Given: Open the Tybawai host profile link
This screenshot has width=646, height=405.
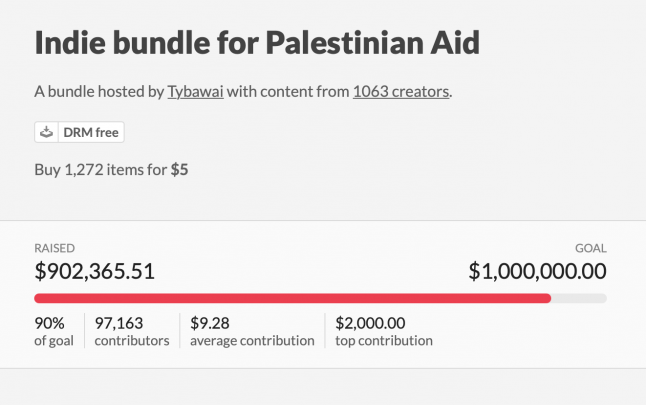Looking at the screenshot, I should [196, 92].
